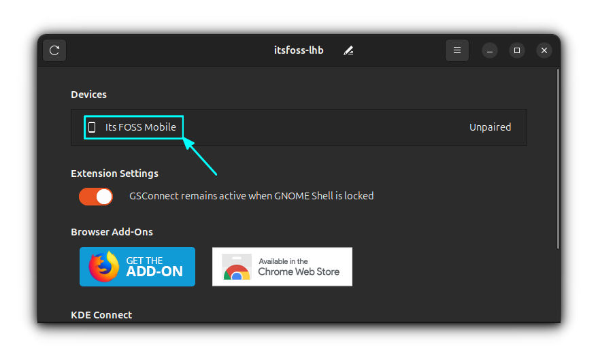
Task: Click the refresh devices button
Action: pos(54,50)
